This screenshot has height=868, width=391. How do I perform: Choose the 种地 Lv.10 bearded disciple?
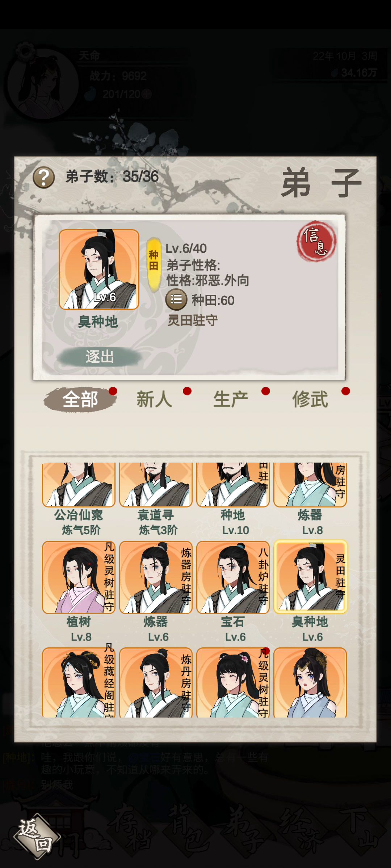tap(233, 485)
